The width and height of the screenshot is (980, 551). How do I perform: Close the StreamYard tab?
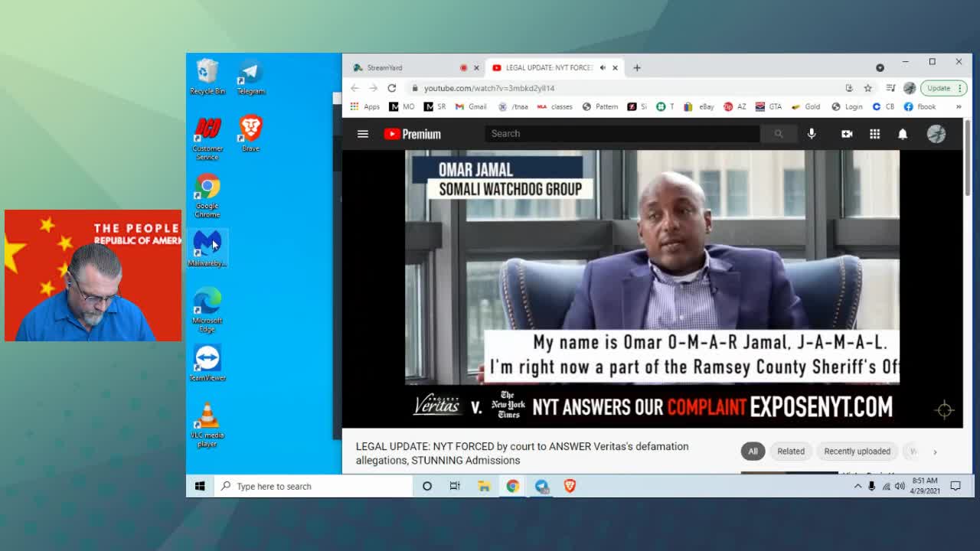coord(476,67)
